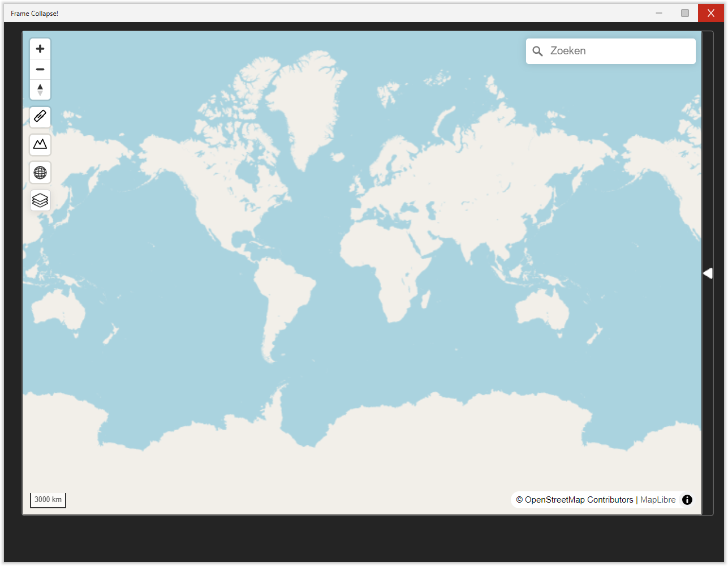Close the Frame Collapse window
Screen dimensions: 728x566
tap(711, 13)
